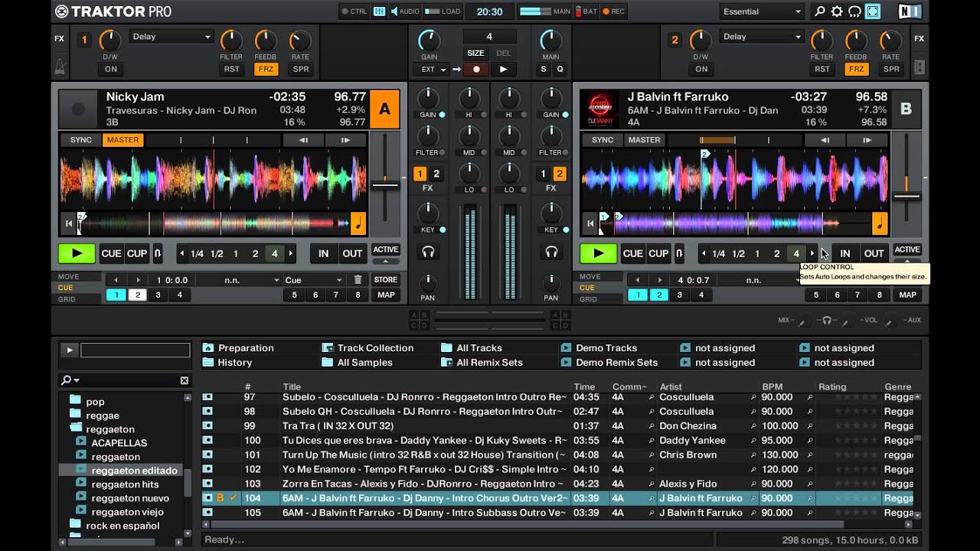Play Deck A with green play button
Viewport: 980px width, 551px height.
click(77, 253)
